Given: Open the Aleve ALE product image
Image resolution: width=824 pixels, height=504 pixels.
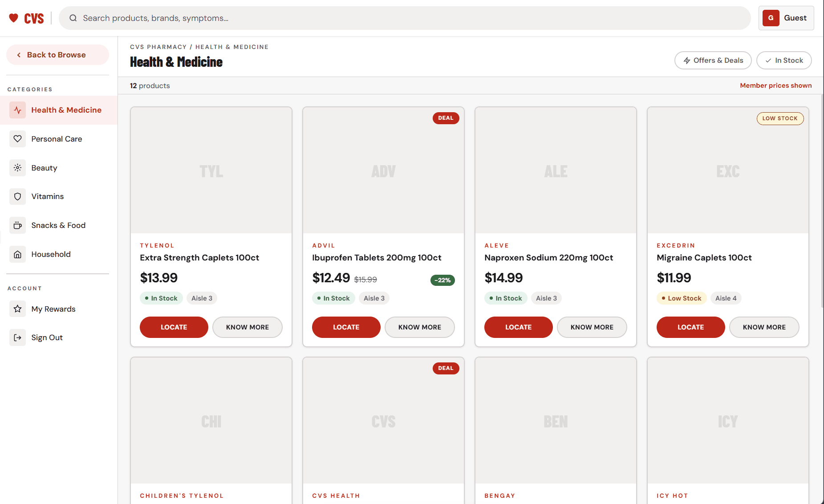Looking at the screenshot, I should tap(556, 171).
